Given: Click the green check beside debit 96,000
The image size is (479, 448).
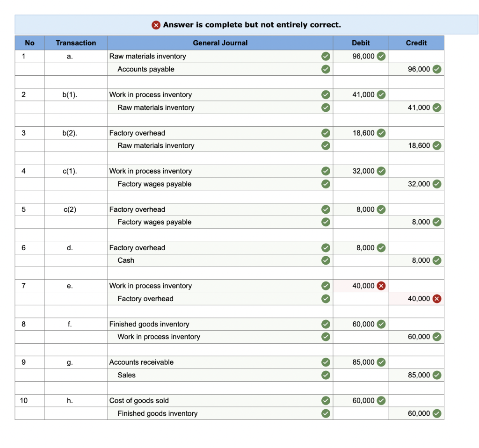Looking at the screenshot, I should [381, 56].
